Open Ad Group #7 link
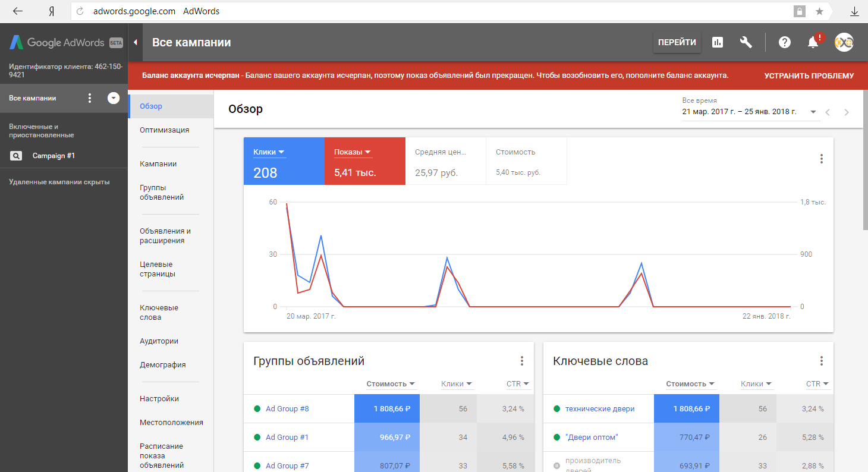868x472 pixels. tap(287, 466)
